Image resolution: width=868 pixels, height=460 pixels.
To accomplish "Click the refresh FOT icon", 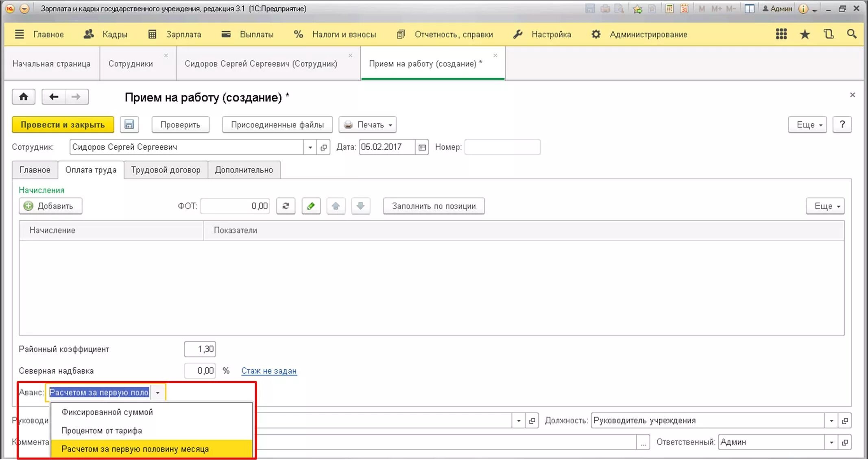I will (286, 206).
